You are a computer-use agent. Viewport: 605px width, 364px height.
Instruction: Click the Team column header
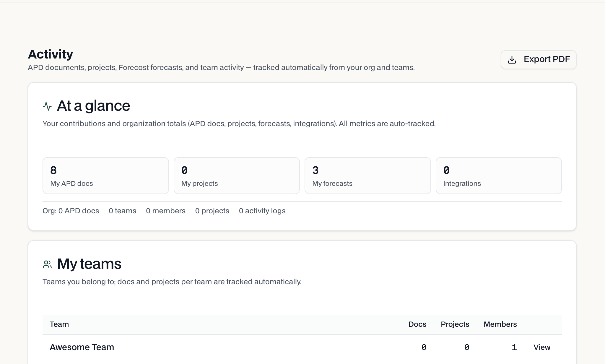pyautogui.click(x=59, y=324)
